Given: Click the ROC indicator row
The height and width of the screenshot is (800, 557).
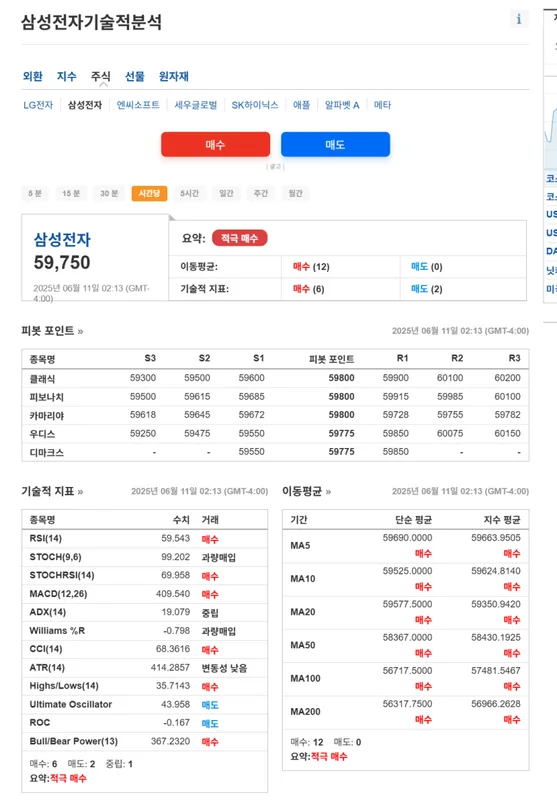Looking at the screenshot, I should pos(145,723).
